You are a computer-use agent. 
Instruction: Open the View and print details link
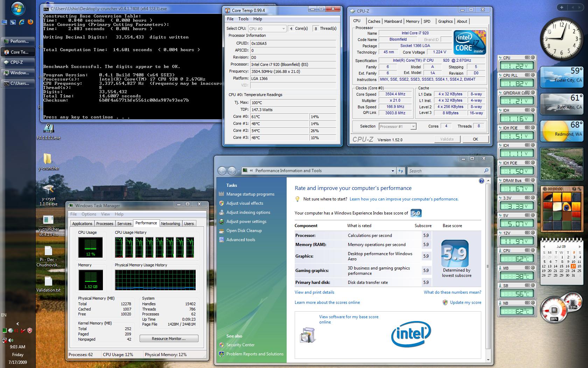[314, 292]
